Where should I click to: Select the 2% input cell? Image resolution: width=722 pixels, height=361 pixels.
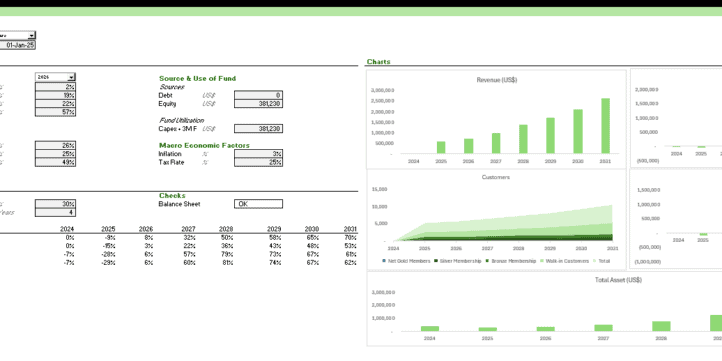(x=55, y=87)
